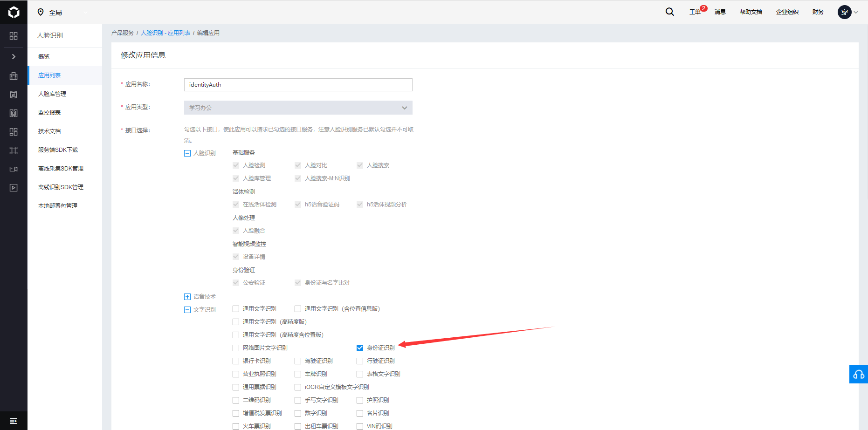The image size is (868, 430).
Task: Check the 二维码识别 checkbox
Action: coord(236,400)
